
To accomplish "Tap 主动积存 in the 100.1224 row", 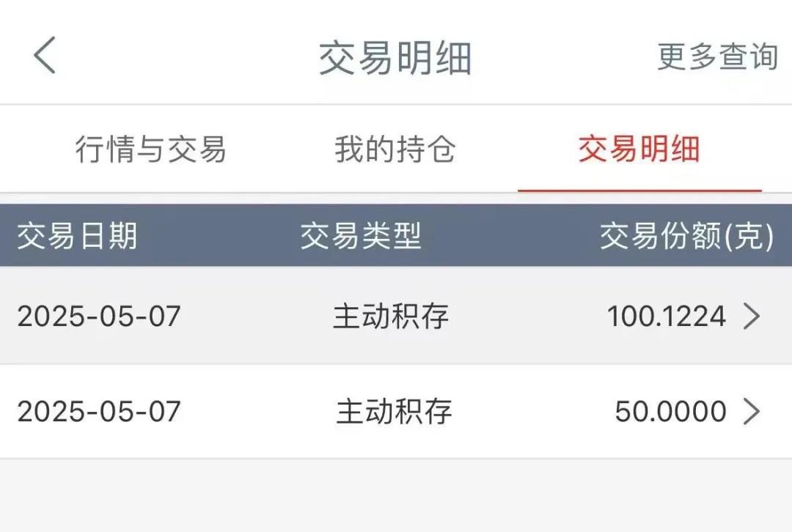I will 391,317.
